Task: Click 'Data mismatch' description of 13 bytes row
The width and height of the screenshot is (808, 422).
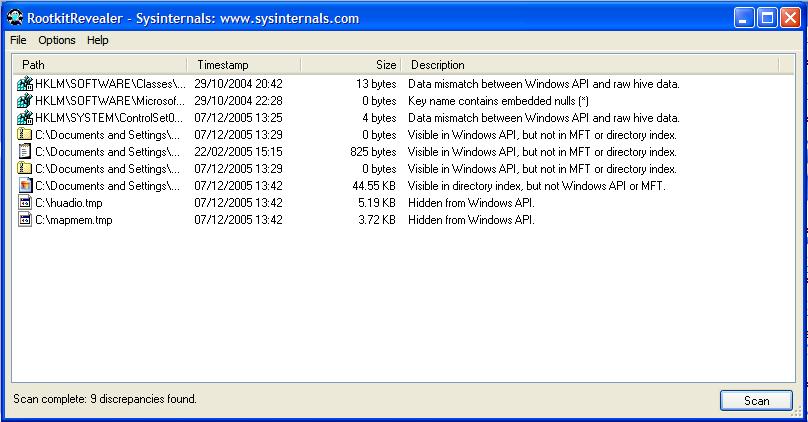Action: point(544,83)
